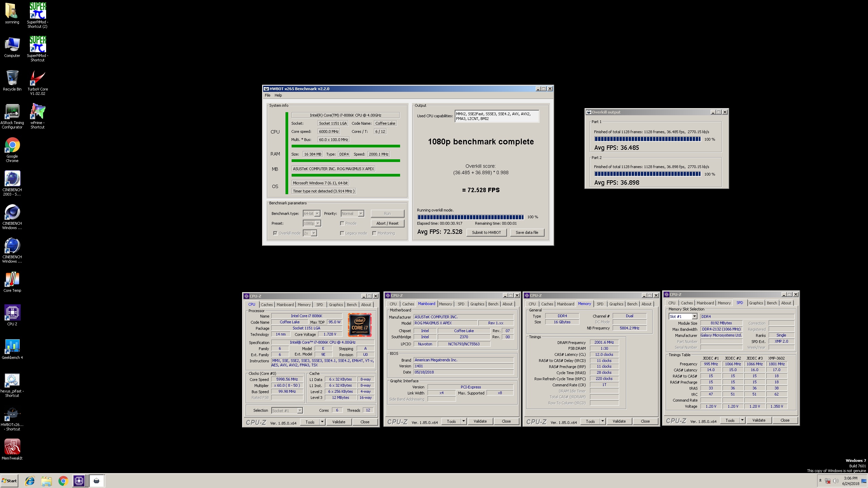Click Close button in CPU-Z Memory window

(645, 421)
